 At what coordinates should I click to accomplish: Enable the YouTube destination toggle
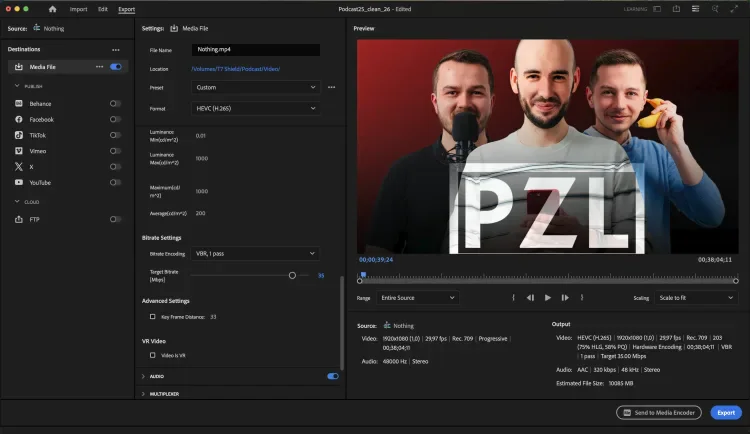[115, 183]
